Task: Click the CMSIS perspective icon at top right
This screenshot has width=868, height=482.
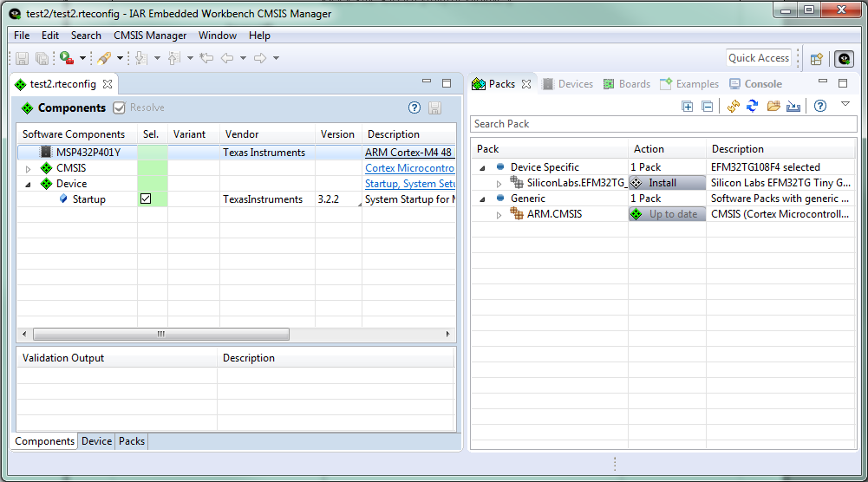Action: (x=844, y=59)
